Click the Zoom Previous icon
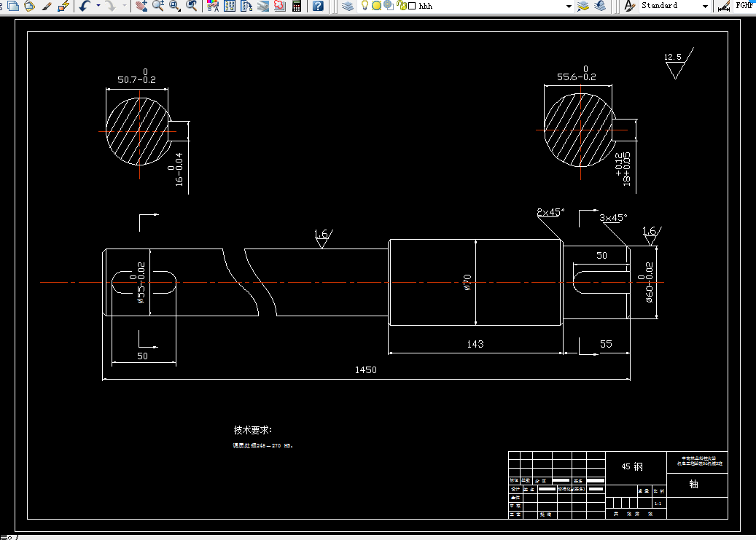The height and width of the screenshot is (540, 756). click(x=192, y=6)
